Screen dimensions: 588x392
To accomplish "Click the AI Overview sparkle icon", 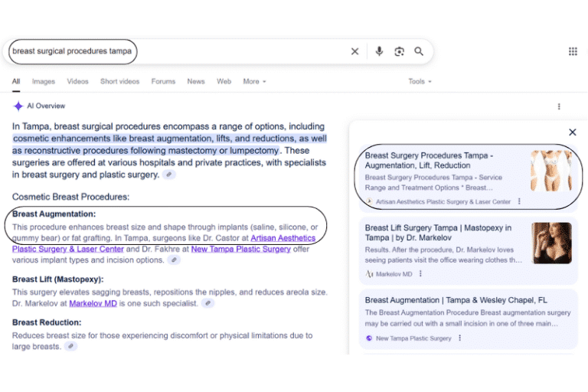I will [x=18, y=106].
